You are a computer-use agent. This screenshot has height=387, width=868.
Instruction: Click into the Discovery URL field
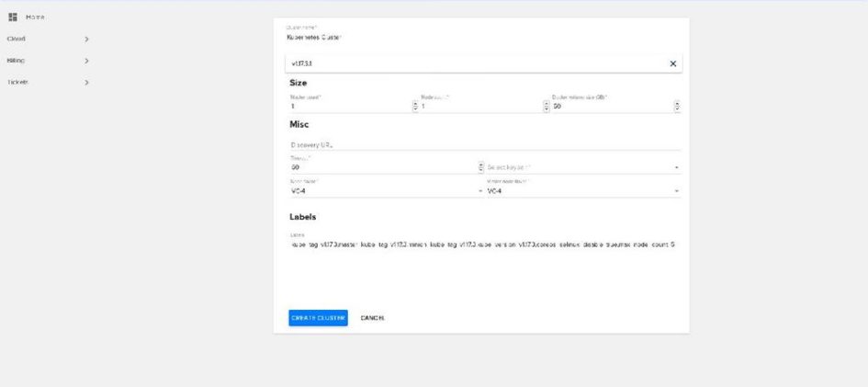tap(484, 144)
